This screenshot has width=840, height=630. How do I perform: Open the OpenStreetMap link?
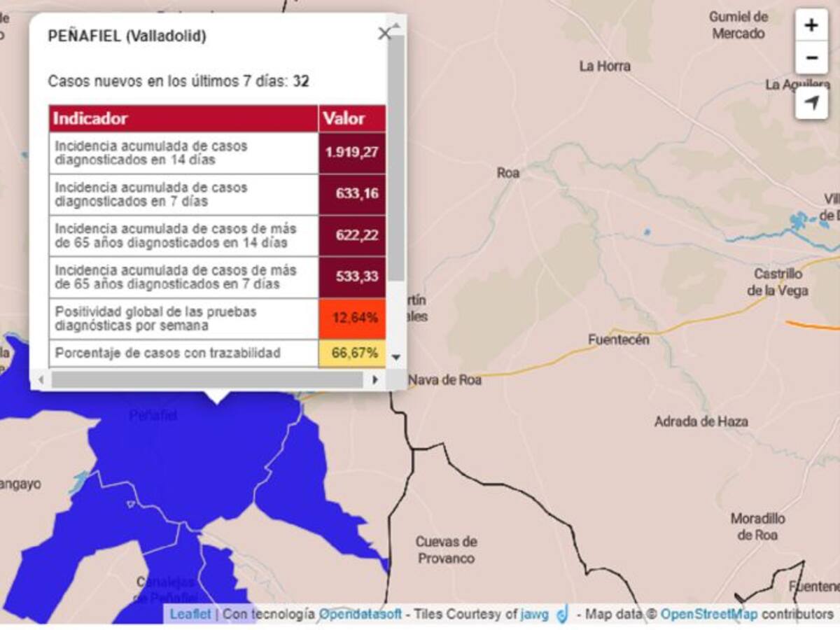709,615
